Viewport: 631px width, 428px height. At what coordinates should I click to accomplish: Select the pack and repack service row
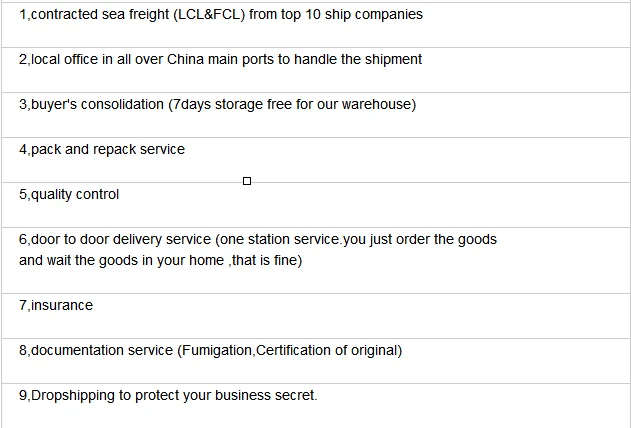[102, 149]
